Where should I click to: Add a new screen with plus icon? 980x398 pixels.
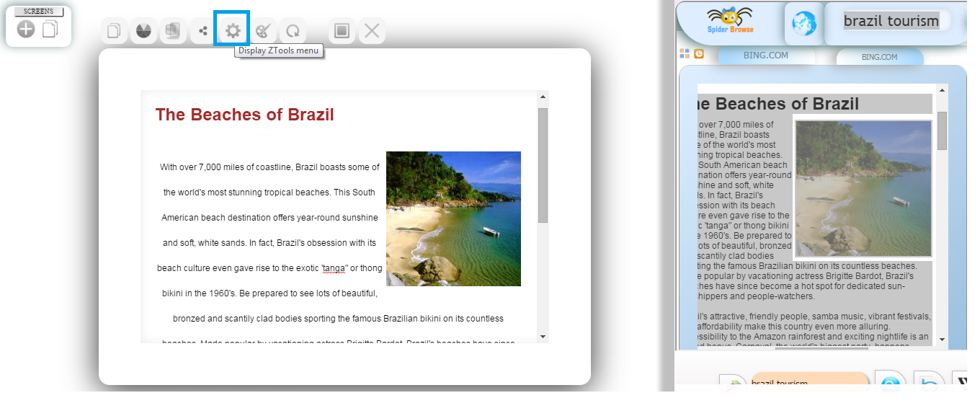coord(26,30)
